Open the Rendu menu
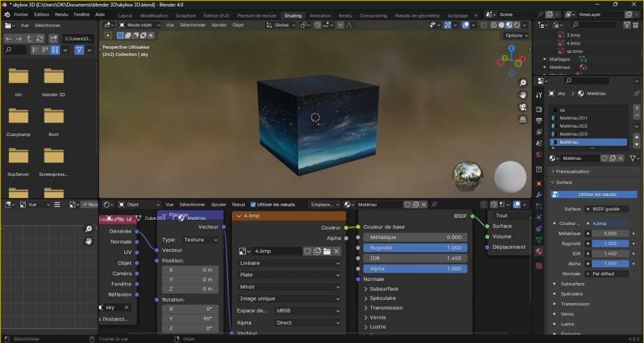 click(62, 14)
